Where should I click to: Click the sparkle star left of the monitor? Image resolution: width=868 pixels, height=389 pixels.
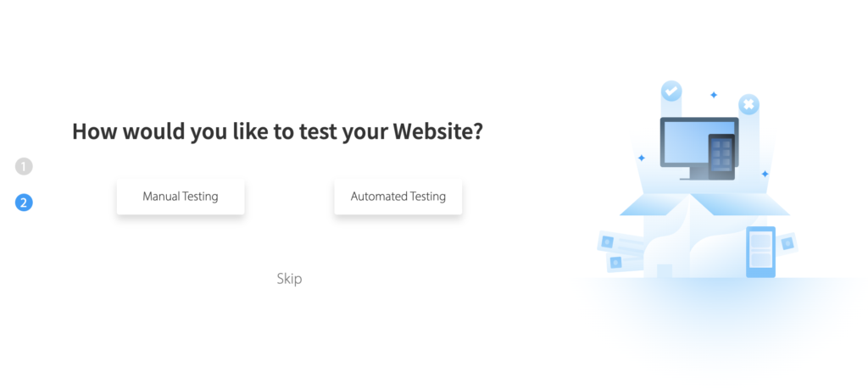641,158
